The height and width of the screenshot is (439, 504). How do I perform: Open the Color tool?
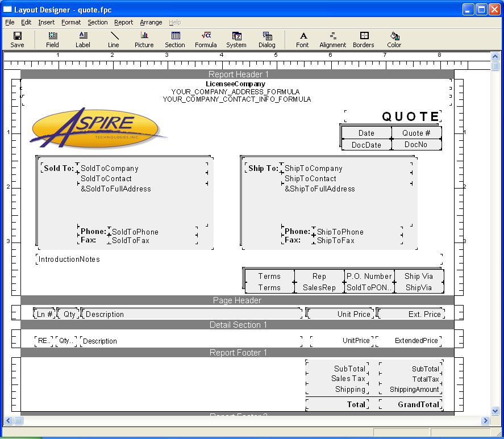394,39
